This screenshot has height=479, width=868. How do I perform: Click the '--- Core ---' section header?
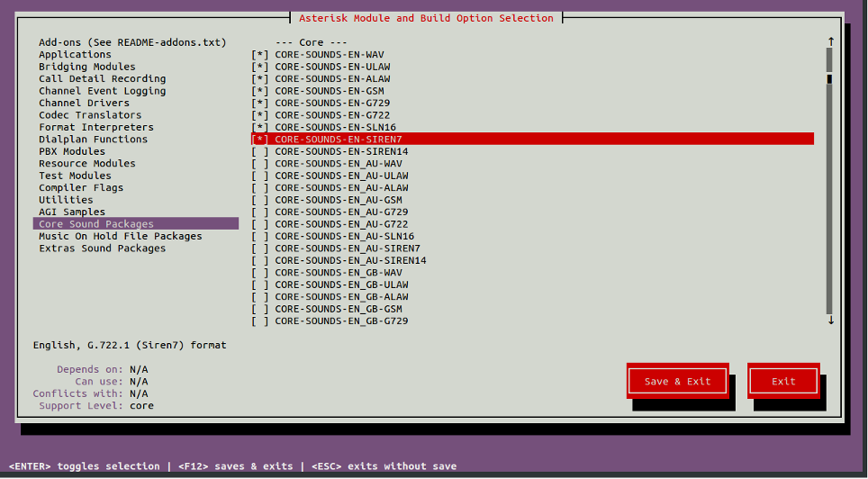click(312, 42)
